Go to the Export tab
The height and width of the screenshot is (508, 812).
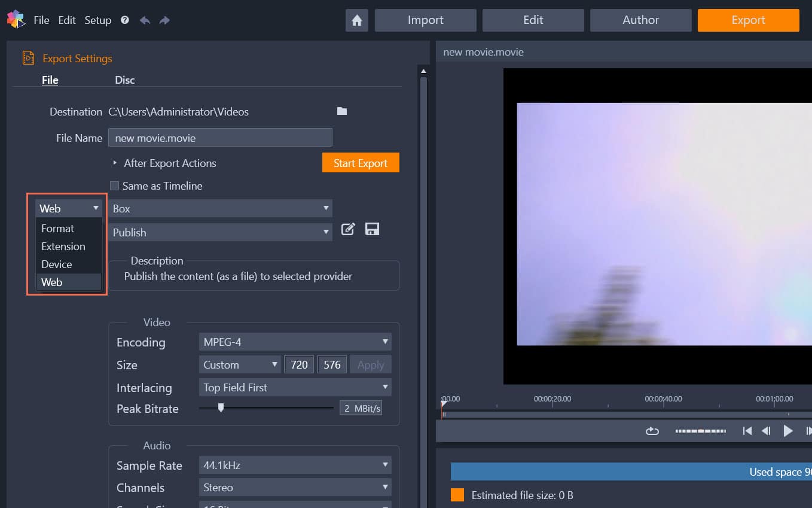749,20
